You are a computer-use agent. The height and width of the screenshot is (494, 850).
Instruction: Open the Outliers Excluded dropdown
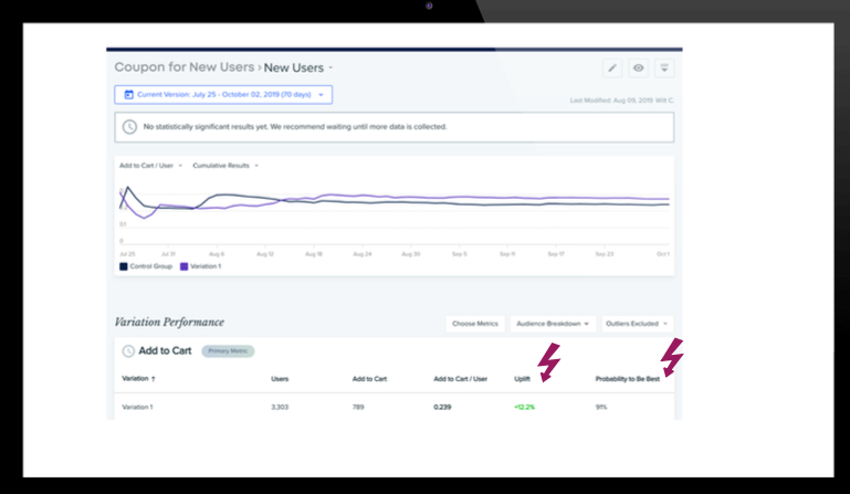(638, 324)
